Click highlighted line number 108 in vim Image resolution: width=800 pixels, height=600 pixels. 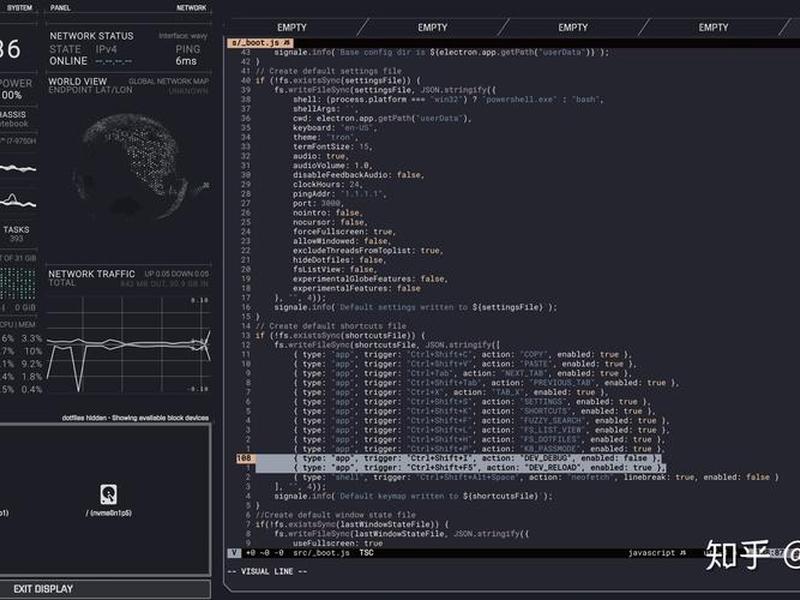coord(244,458)
